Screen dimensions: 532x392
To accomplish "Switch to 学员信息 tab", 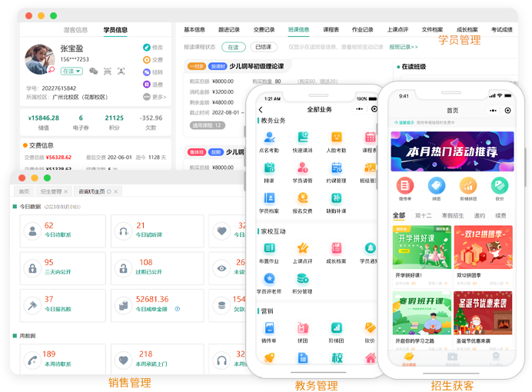I will point(115,30).
